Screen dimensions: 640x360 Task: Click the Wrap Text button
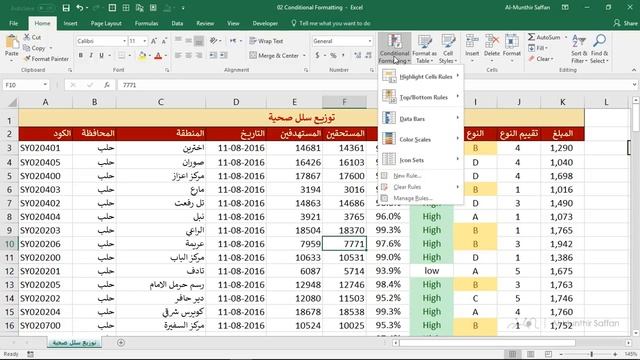(266, 41)
